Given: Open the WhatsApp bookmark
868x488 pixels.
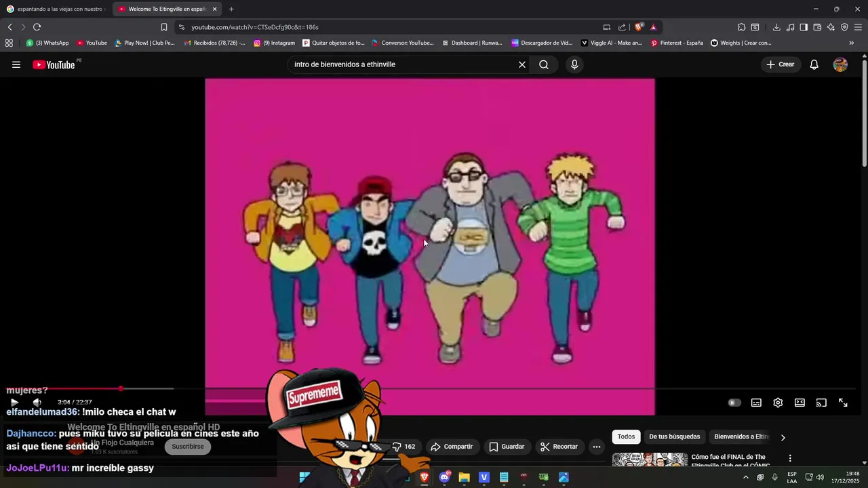Looking at the screenshot, I should click(x=47, y=43).
